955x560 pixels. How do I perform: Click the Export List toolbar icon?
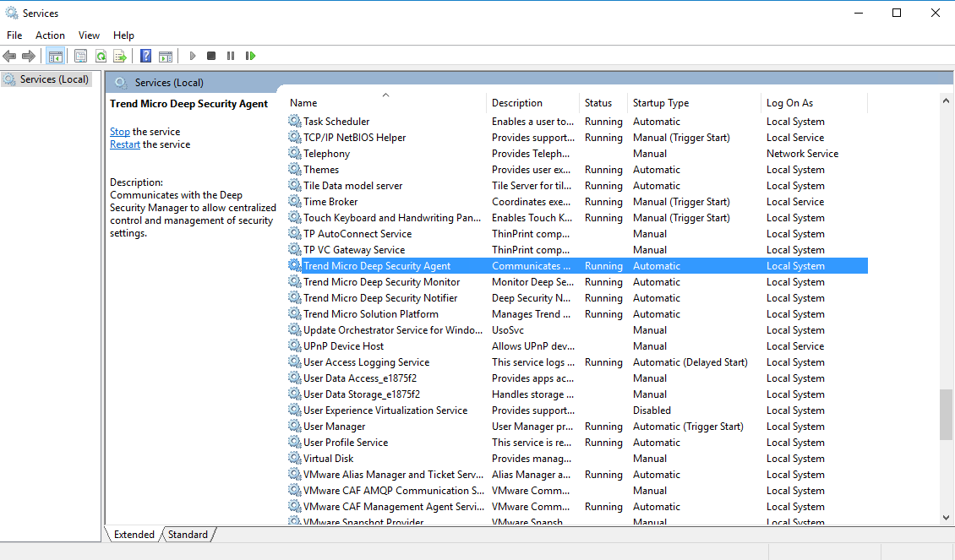tap(120, 57)
